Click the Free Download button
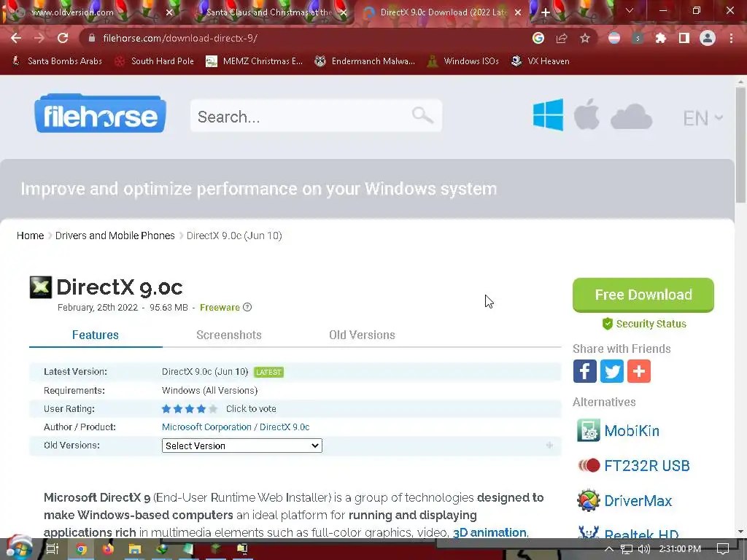This screenshot has width=747, height=560. pos(643,295)
